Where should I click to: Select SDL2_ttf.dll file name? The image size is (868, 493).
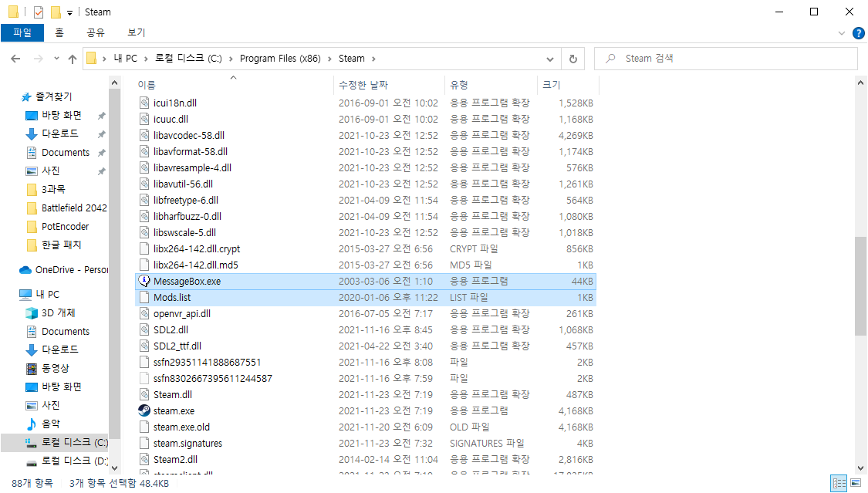(x=177, y=346)
